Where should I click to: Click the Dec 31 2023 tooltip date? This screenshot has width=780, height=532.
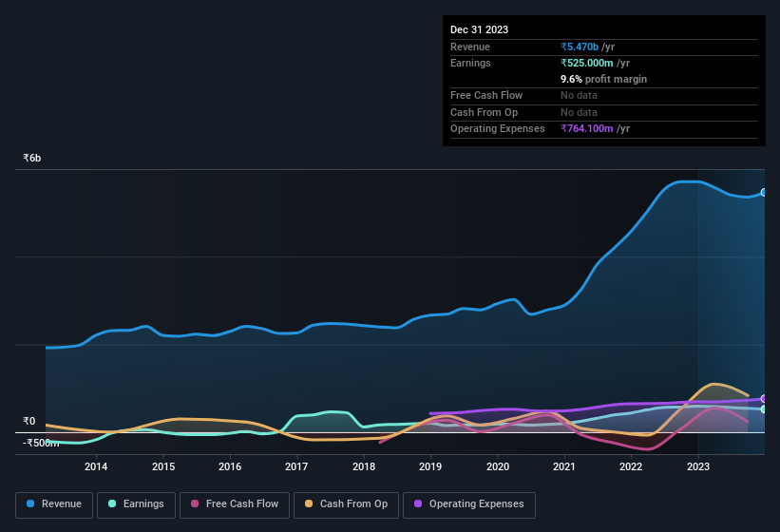pyautogui.click(x=479, y=29)
